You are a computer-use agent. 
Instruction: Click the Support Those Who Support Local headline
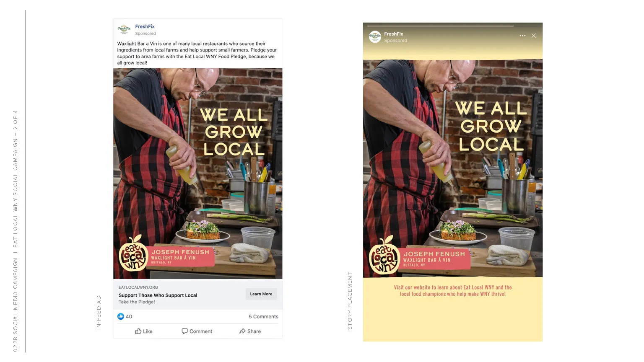(x=158, y=295)
